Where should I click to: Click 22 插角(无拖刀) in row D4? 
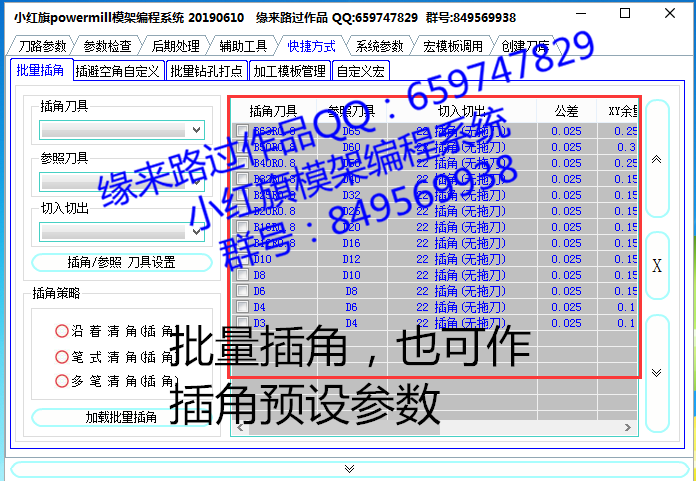(461, 307)
